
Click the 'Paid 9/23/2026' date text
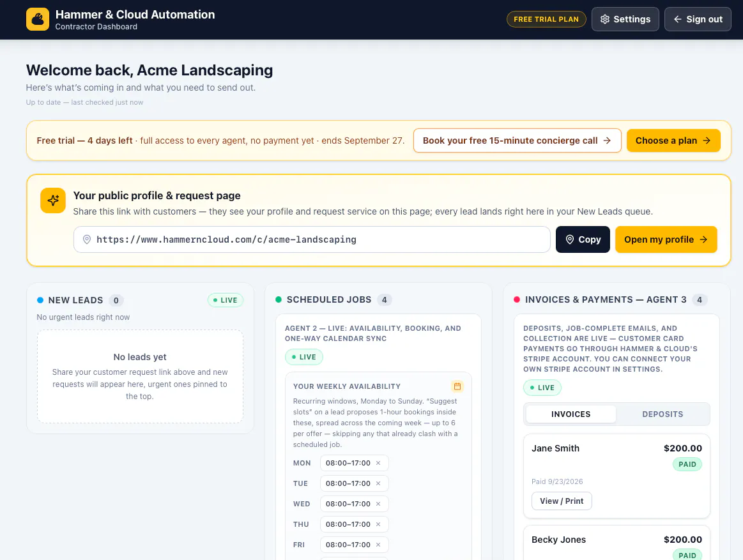[557, 481]
